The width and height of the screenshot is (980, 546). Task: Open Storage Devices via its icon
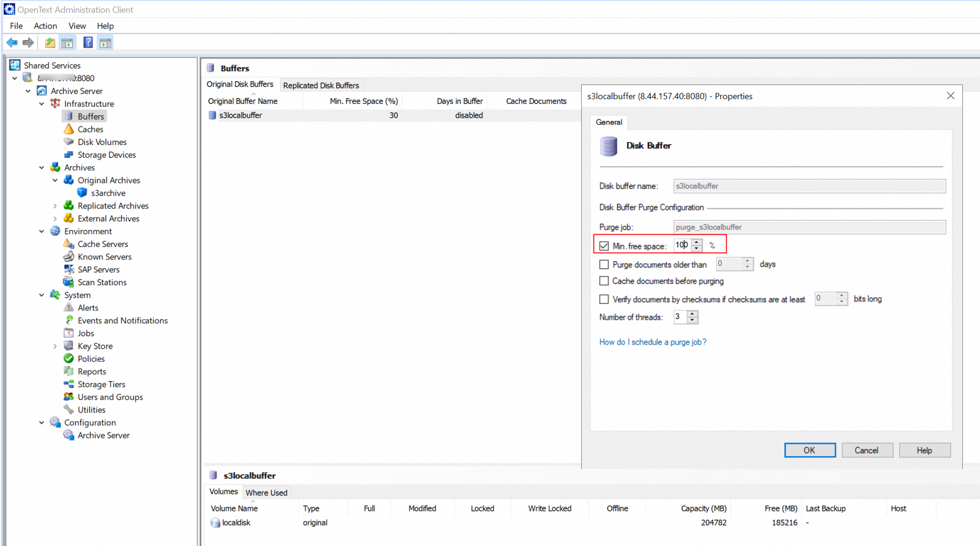pyautogui.click(x=69, y=155)
